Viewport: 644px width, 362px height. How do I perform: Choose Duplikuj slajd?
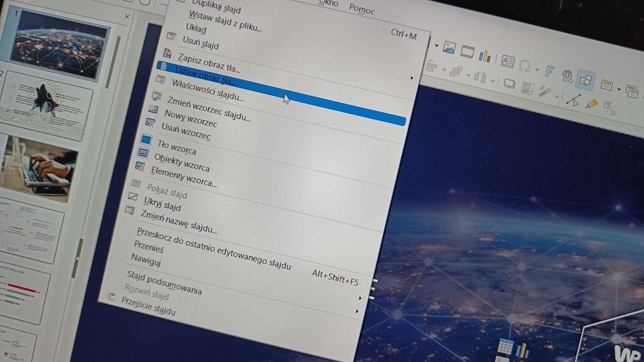216,8
